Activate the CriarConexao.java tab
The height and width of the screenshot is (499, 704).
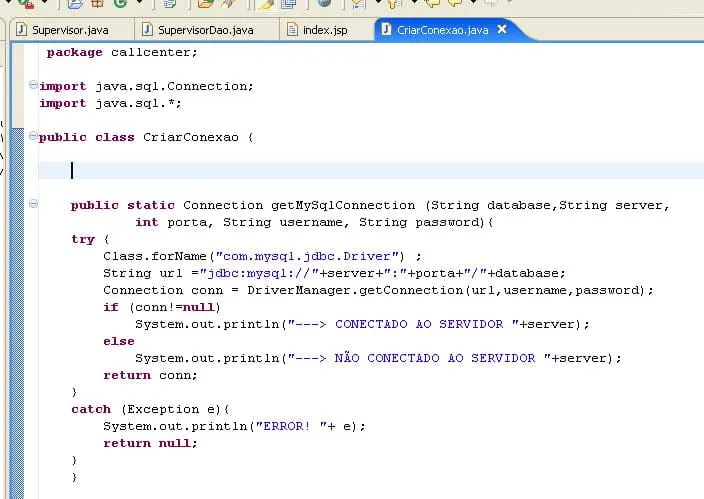442,30
